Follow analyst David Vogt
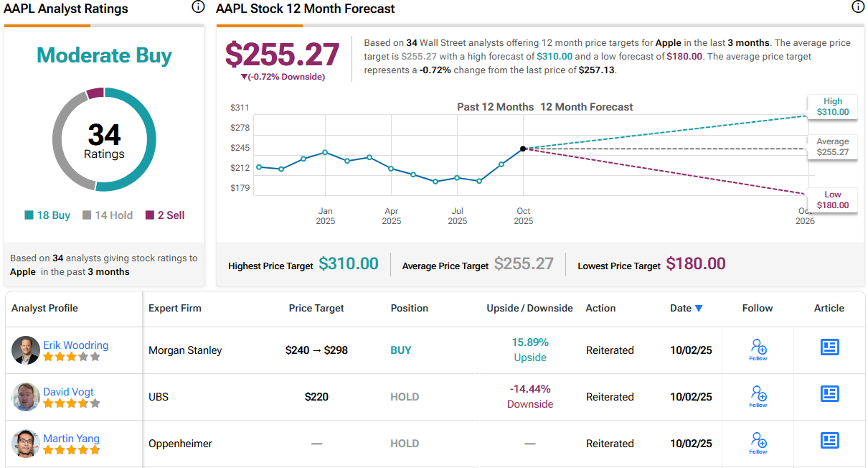The image size is (868, 468). coord(758,396)
